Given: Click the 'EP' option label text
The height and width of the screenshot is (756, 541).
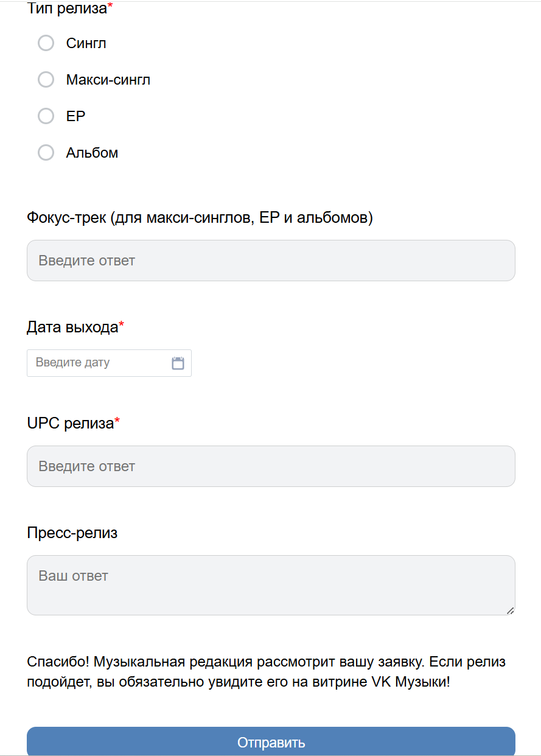Looking at the screenshot, I should pyautogui.click(x=75, y=116).
